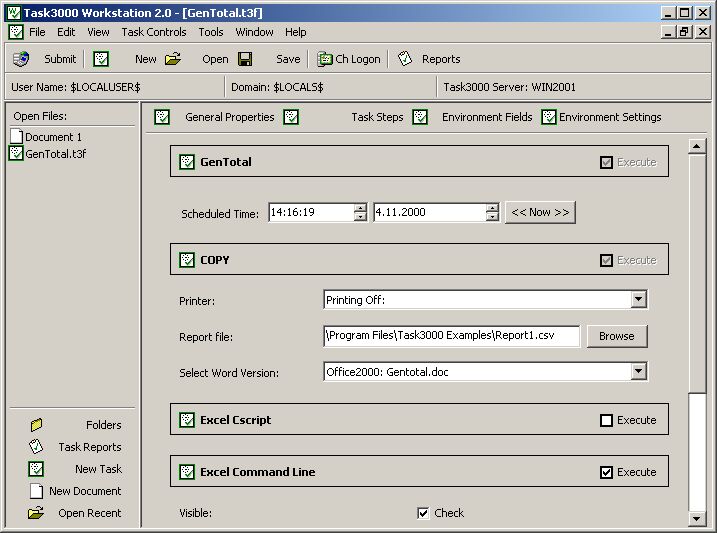The width and height of the screenshot is (717, 533).
Task: Select GenTotal.t3f in the Open Files list
Action: [x=55, y=153]
